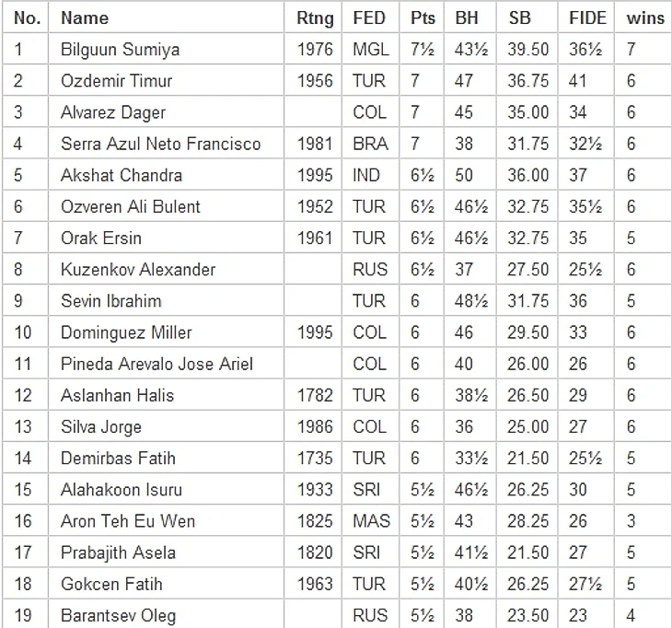Click the name Aron Teh Eu Wen
This screenshot has width=672, height=628.
pos(128,521)
